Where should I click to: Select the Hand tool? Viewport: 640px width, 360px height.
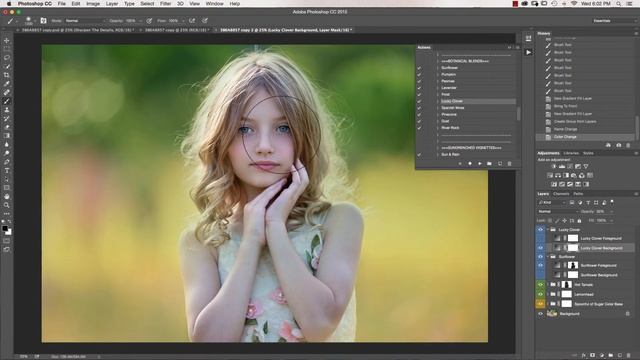(x=7, y=196)
